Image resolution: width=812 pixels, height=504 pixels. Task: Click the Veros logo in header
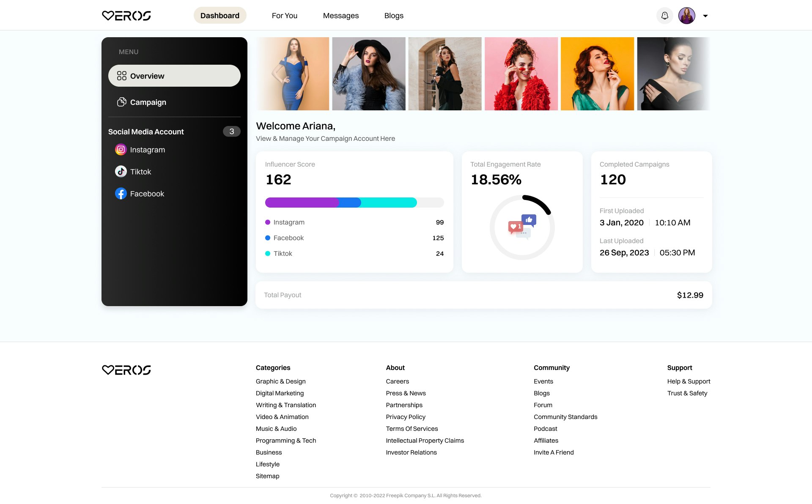(x=126, y=16)
